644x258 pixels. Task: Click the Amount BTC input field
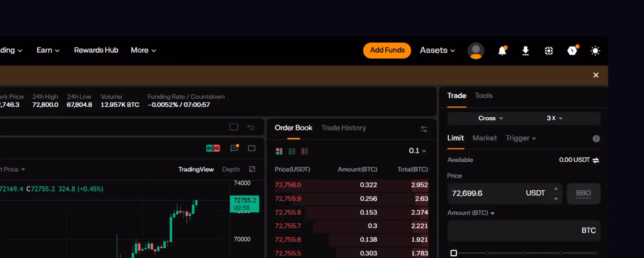(524, 230)
